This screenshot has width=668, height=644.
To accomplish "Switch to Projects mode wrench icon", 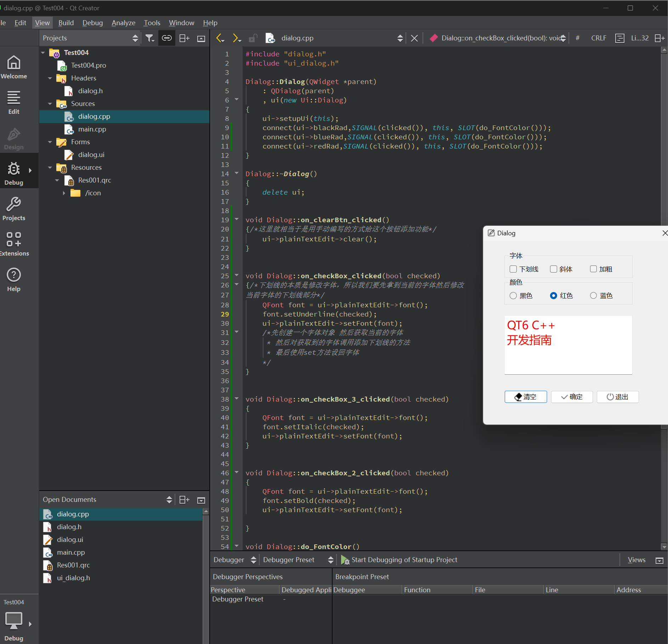I will 14,209.
